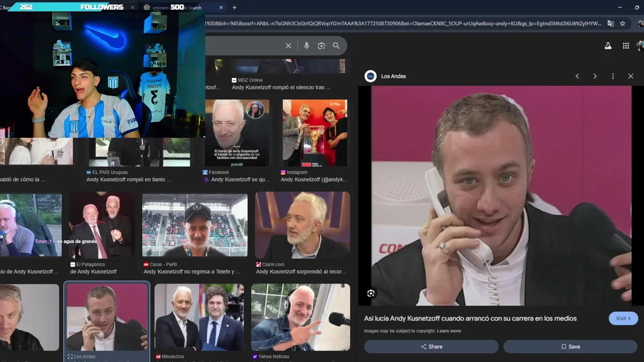644x362 pixels.
Task: Open MinutoUno thumbnail of two men in suits
Action: coord(199,317)
